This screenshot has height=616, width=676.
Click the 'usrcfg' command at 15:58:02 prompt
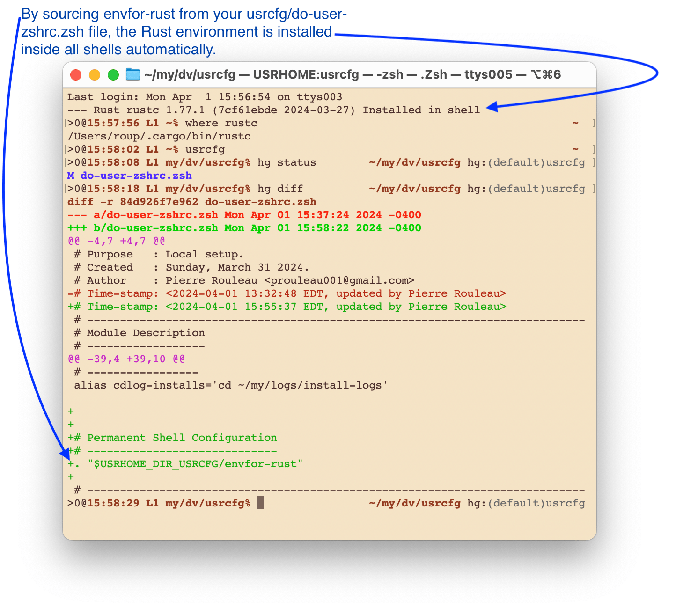(x=205, y=149)
